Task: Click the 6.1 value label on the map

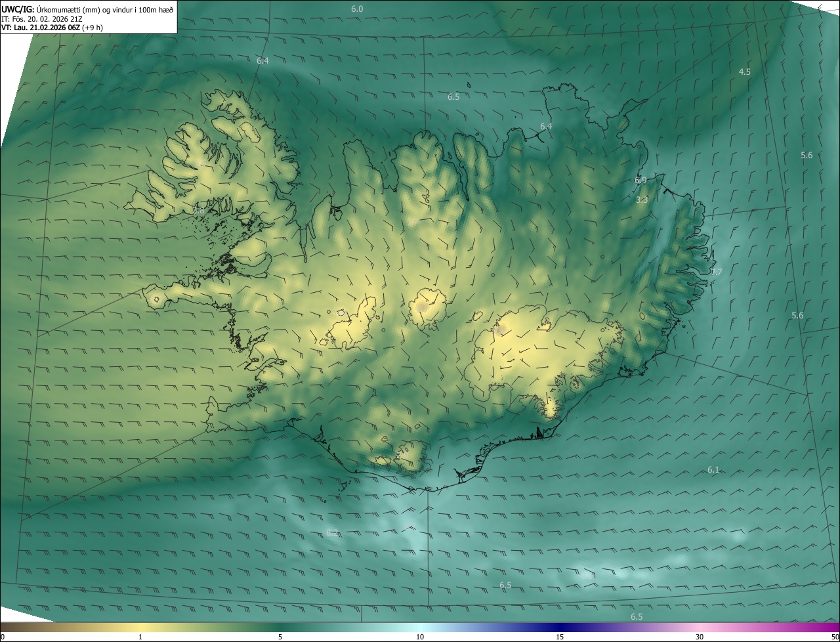Action: 713,469
